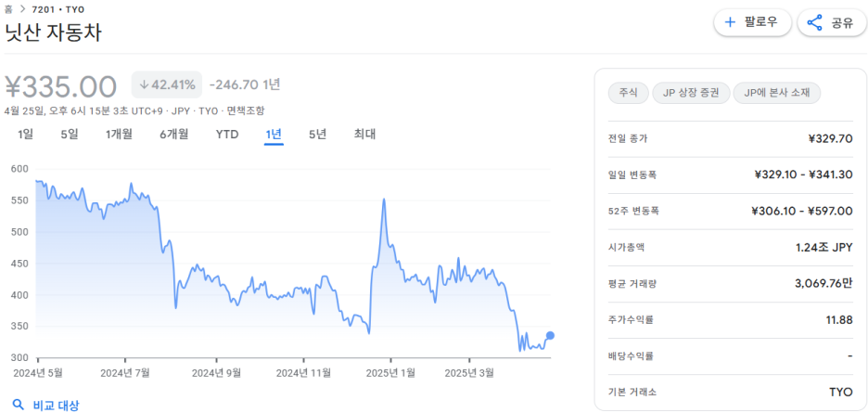Screen dimensions: 868x413
Task: Select the 1일 time range tab
Action: [x=25, y=135]
